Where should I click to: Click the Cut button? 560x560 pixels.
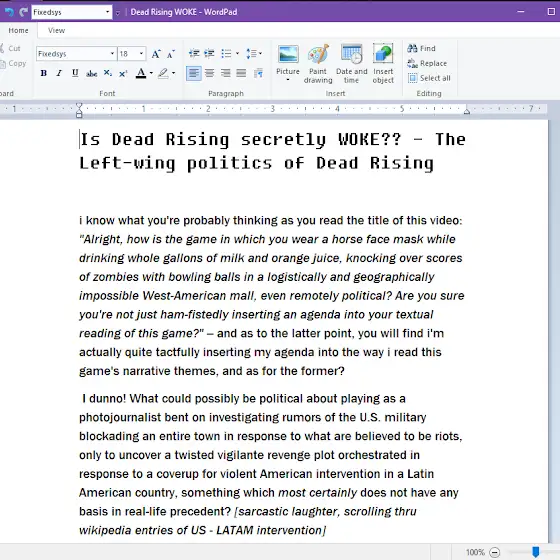[11, 48]
